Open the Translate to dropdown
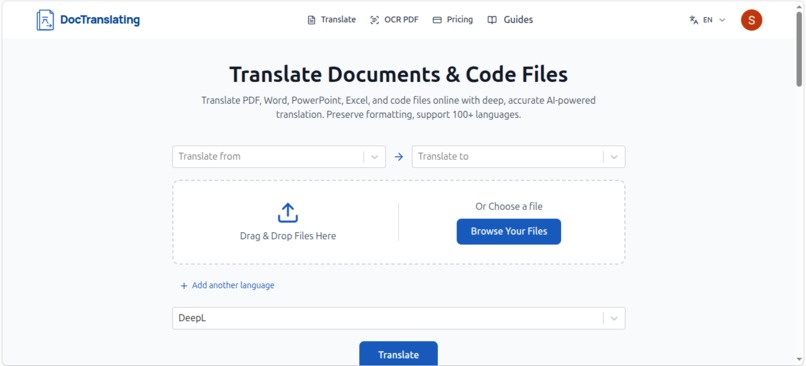This screenshot has width=806, height=366. [x=519, y=157]
